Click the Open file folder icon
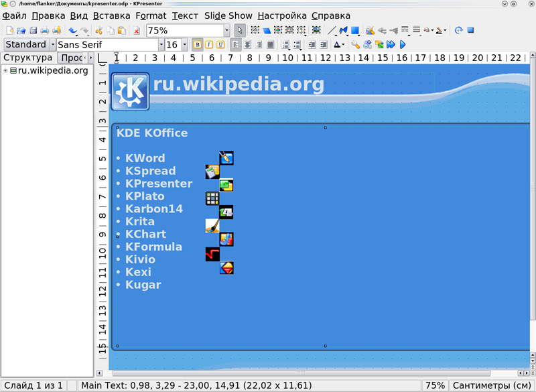This screenshot has width=536, height=392. click(x=21, y=30)
